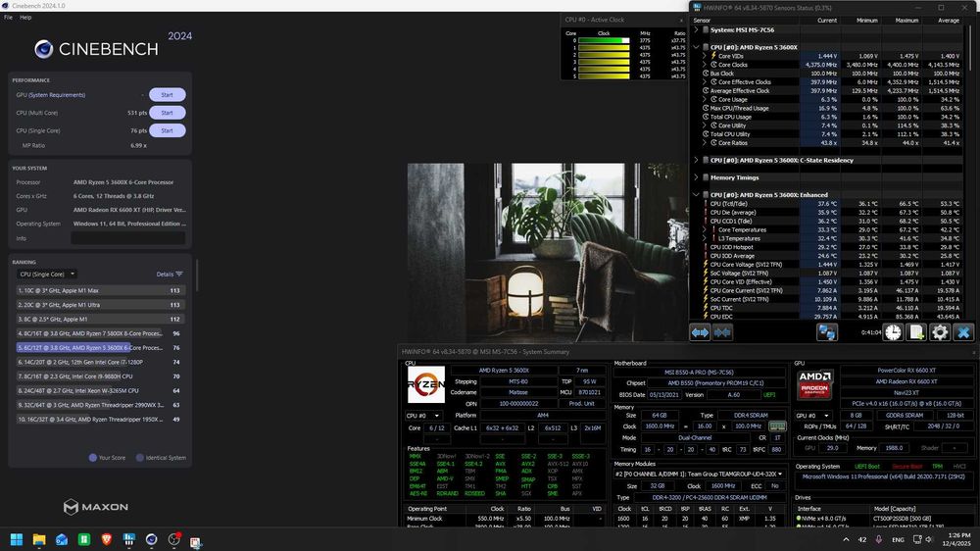
Task: Switch to Cinebench taskbar icon
Action: tap(151, 540)
